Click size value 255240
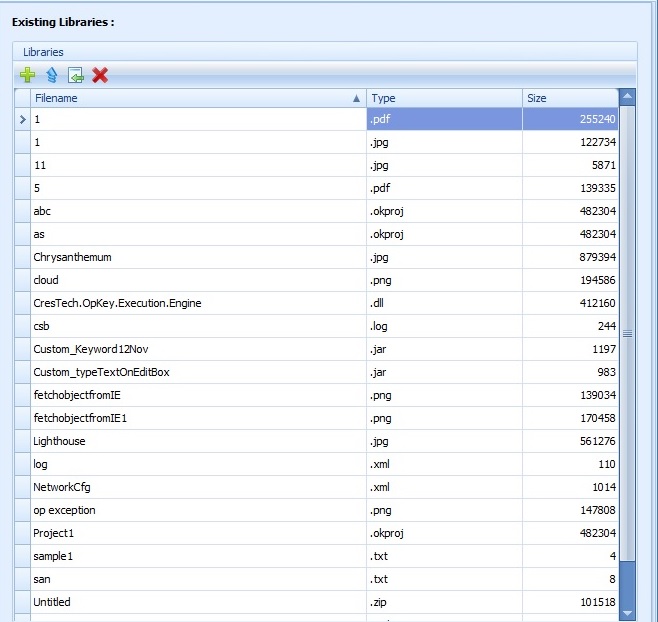The image size is (658, 622). [x=598, y=119]
